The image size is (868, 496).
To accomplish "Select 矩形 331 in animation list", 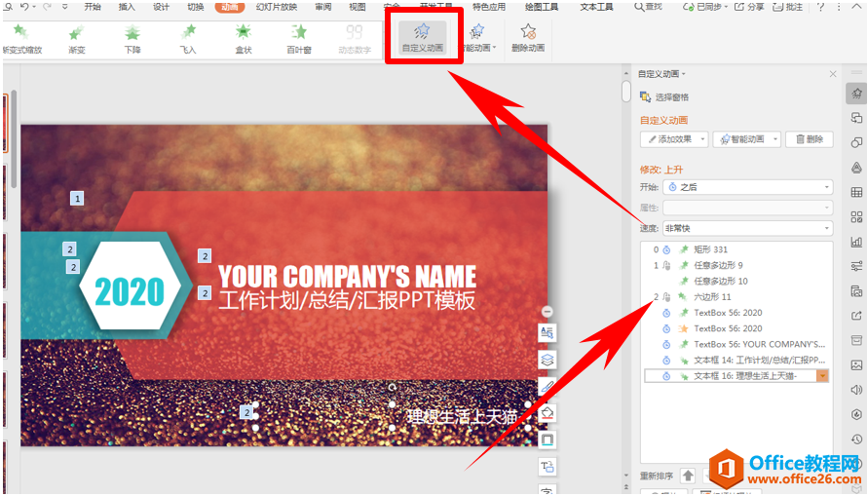I will click(736, 249).
